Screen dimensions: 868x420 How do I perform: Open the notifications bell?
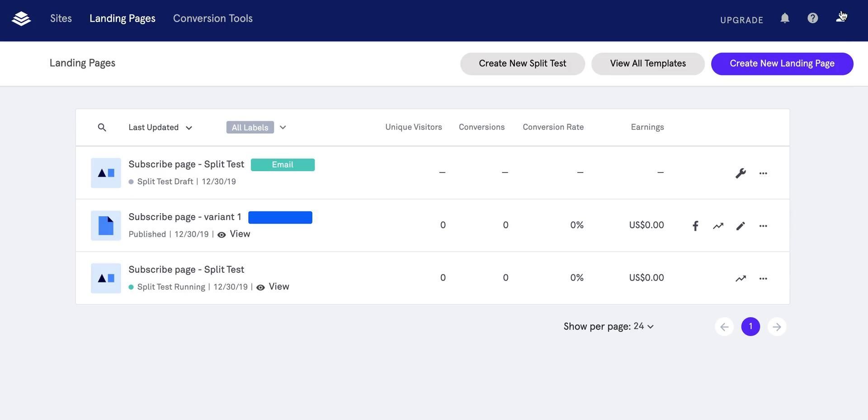coord(785,18)
